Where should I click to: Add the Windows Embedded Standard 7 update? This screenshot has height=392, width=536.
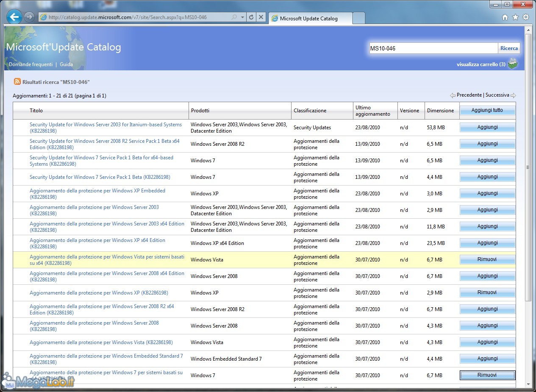(x=487, y=359)
